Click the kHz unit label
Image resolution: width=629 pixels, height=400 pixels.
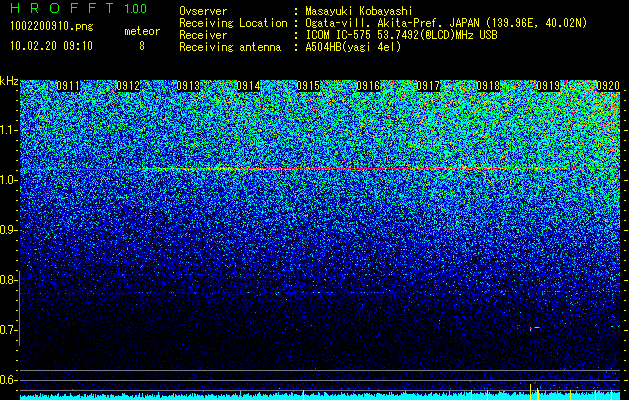coord(9,81)
